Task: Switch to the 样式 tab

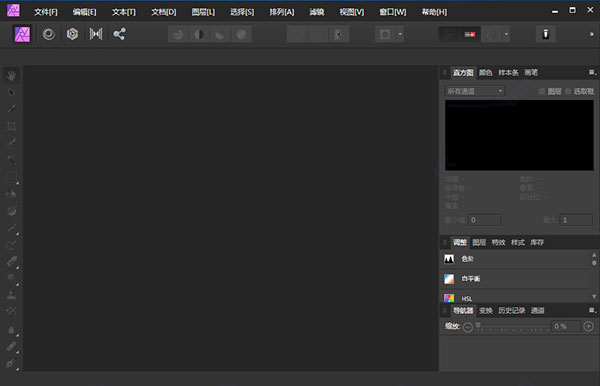Action: (x=518, y=243)
